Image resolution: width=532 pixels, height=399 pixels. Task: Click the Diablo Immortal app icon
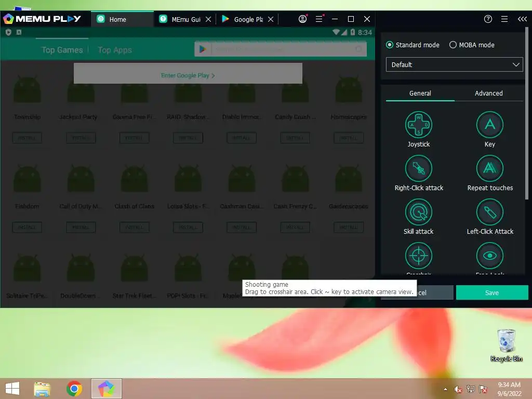pos(242,89)
